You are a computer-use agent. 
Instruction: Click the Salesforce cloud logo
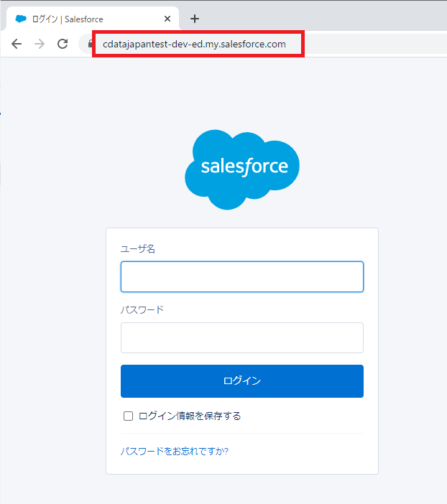242,169
